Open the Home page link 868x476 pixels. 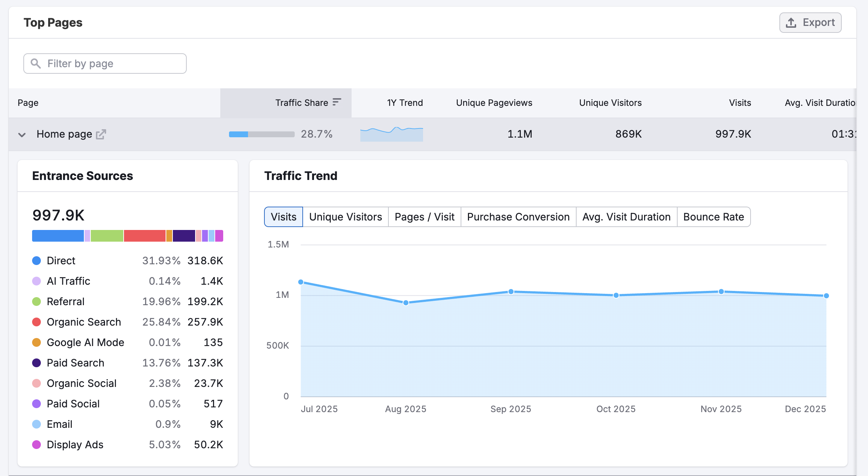coord(64,134)
